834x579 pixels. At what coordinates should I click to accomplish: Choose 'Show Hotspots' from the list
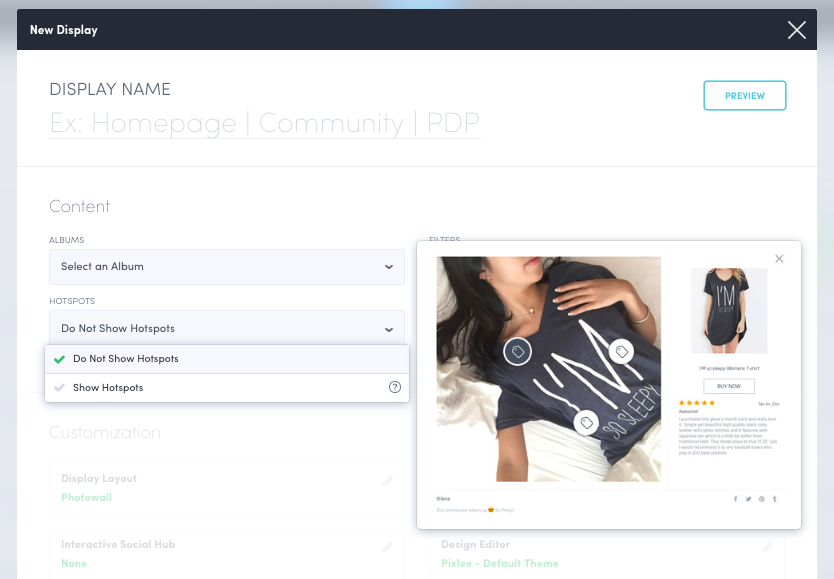(108, 388)
